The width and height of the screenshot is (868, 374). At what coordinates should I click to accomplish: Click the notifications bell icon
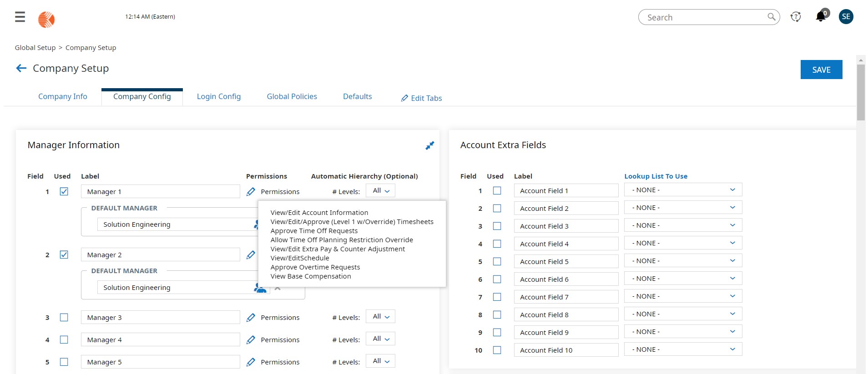pyautogui.click(x=820, y=17)
